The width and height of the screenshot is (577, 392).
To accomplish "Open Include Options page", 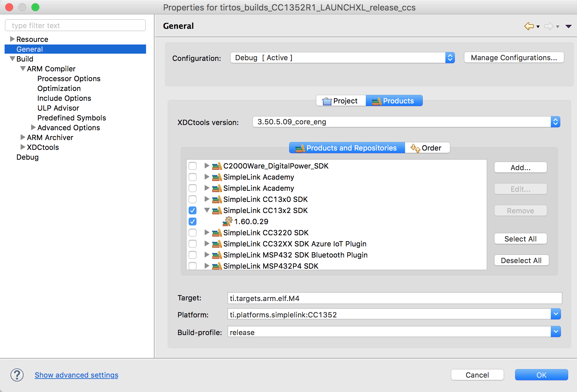I will point(64,98).
